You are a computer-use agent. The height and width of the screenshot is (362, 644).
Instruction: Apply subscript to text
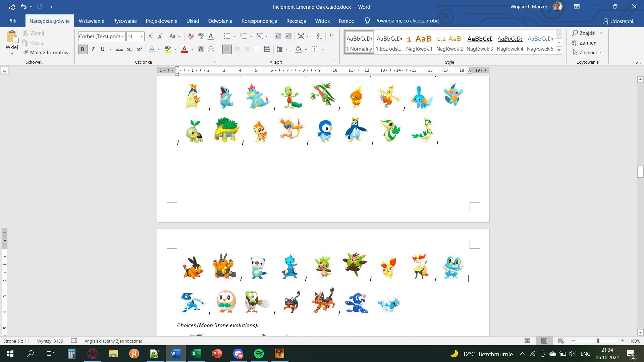pyautogui.click(x=129, y=49)
